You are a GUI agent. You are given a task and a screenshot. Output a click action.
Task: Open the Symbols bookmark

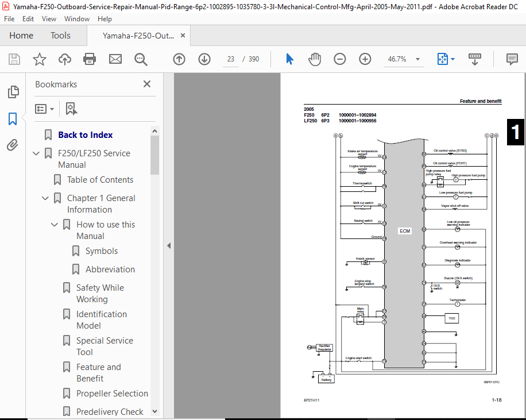point(101,251)
